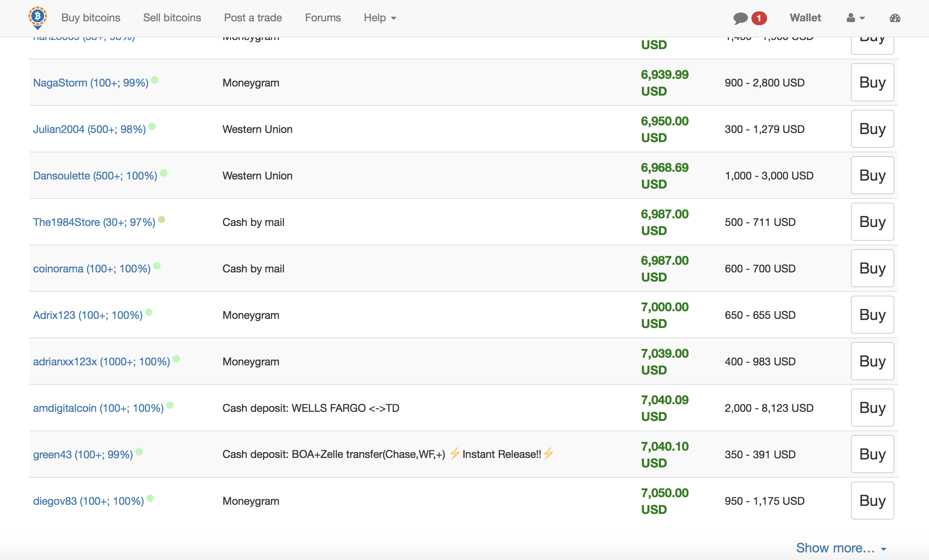Open the user profile icon menu

tap(855, 18)
